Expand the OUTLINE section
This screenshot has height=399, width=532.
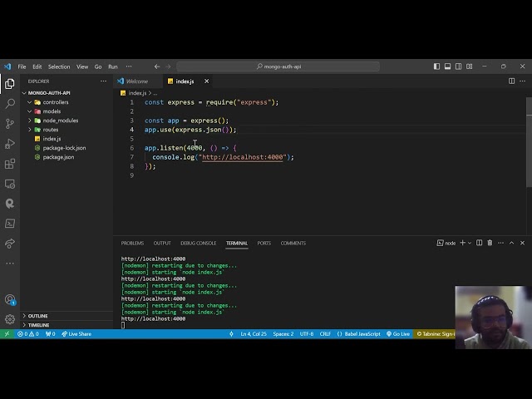coord(37,316)
